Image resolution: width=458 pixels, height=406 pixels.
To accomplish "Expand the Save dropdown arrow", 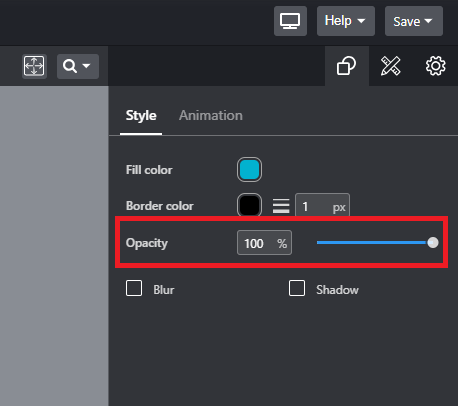I will click(x=428, y=21).
